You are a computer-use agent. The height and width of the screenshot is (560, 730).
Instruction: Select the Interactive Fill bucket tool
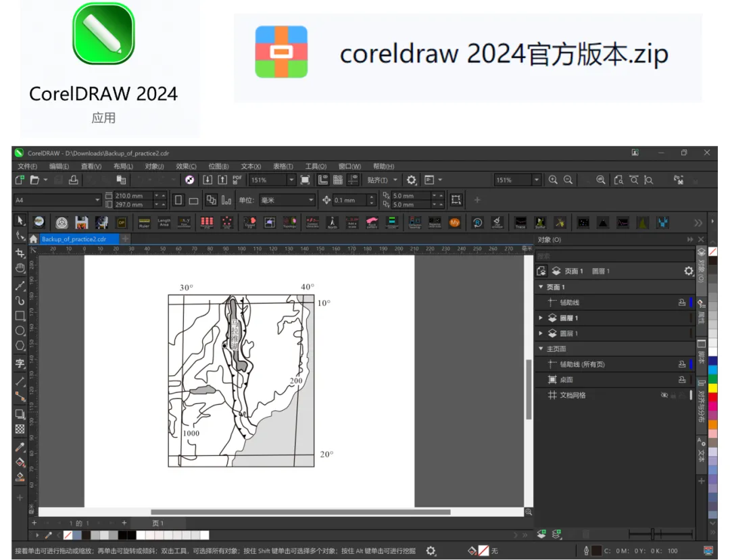pos(20,462)
